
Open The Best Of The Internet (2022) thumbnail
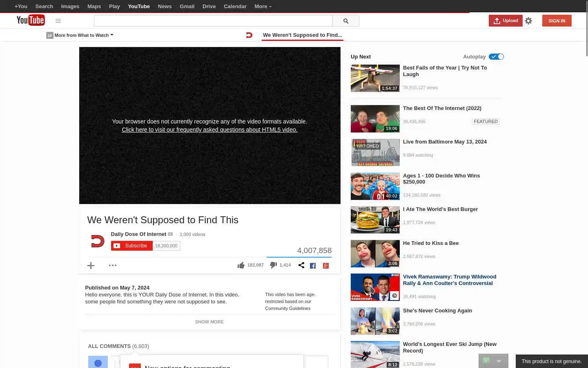pos(375,119)
